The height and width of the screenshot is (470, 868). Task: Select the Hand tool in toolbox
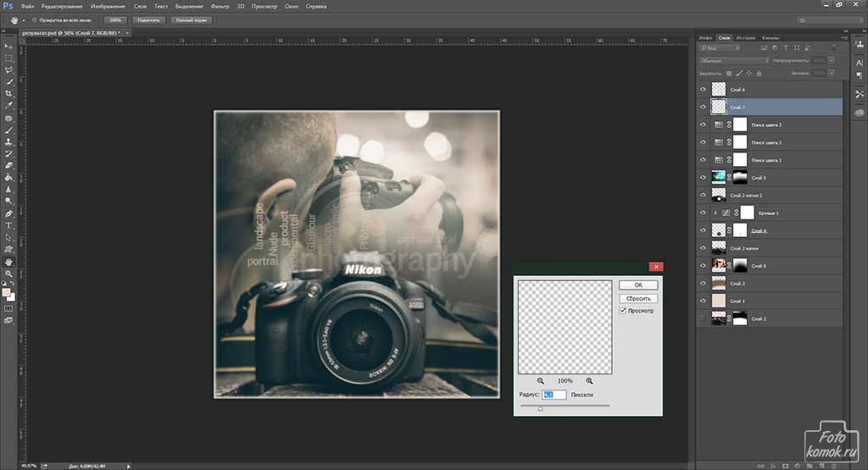(8, 262)
